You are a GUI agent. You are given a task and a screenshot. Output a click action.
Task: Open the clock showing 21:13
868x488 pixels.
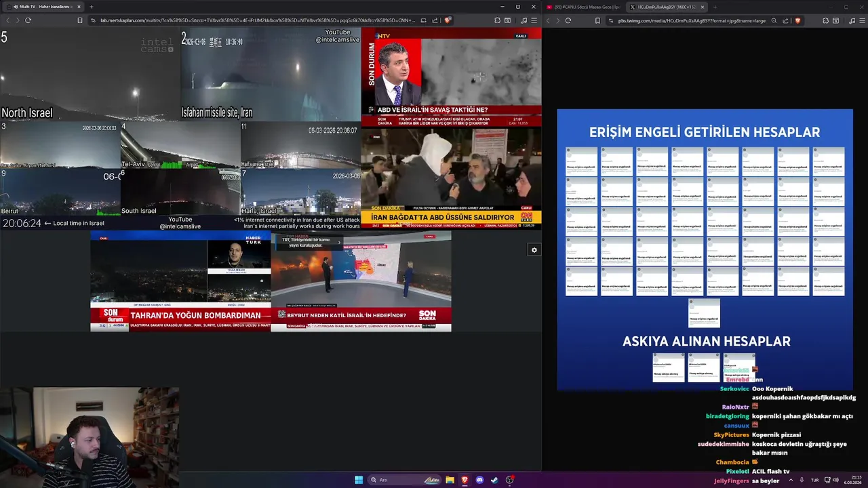coord(853,480)
